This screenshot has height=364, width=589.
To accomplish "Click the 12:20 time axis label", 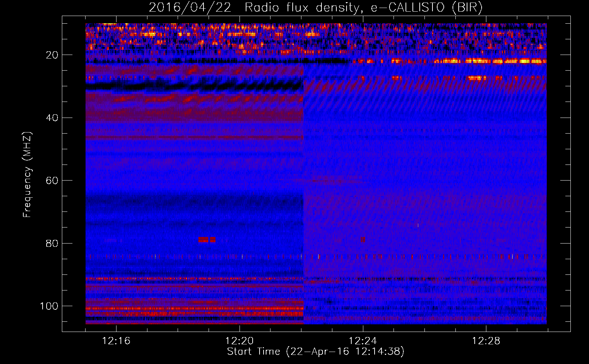I will click(240, 341).
